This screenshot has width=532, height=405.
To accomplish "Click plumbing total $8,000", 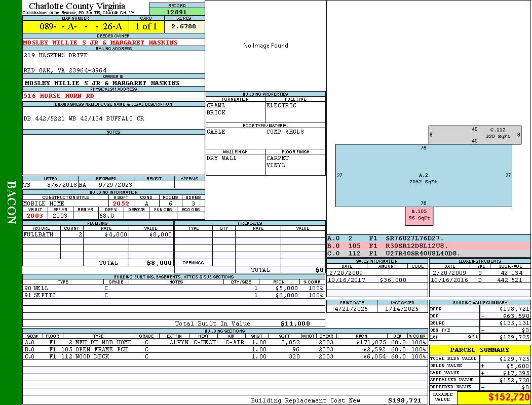I will tap(160, 263).
